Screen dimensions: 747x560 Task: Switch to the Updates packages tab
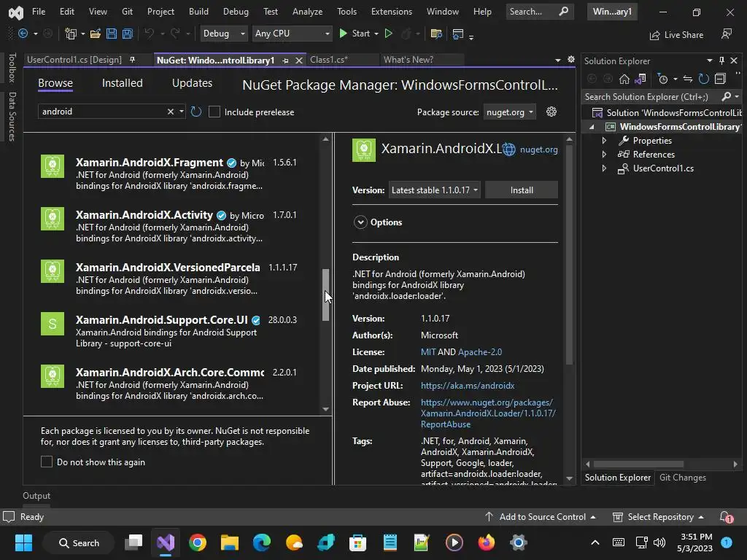[192, 83]
